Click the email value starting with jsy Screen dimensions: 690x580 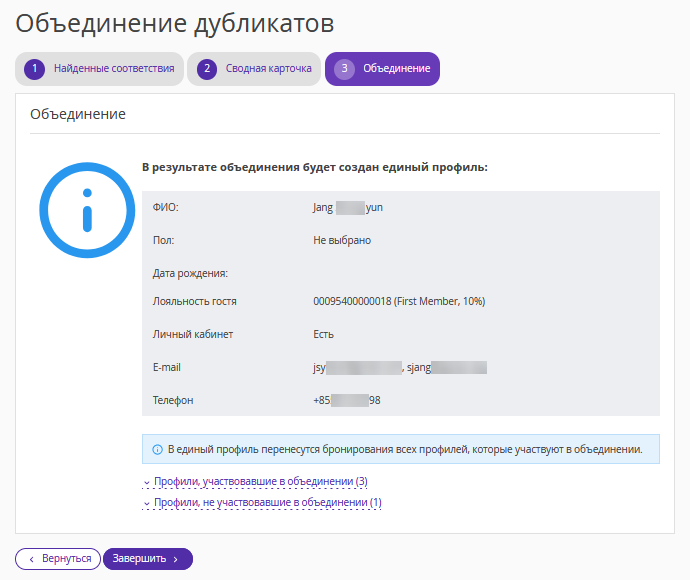(x=357, y=367)
